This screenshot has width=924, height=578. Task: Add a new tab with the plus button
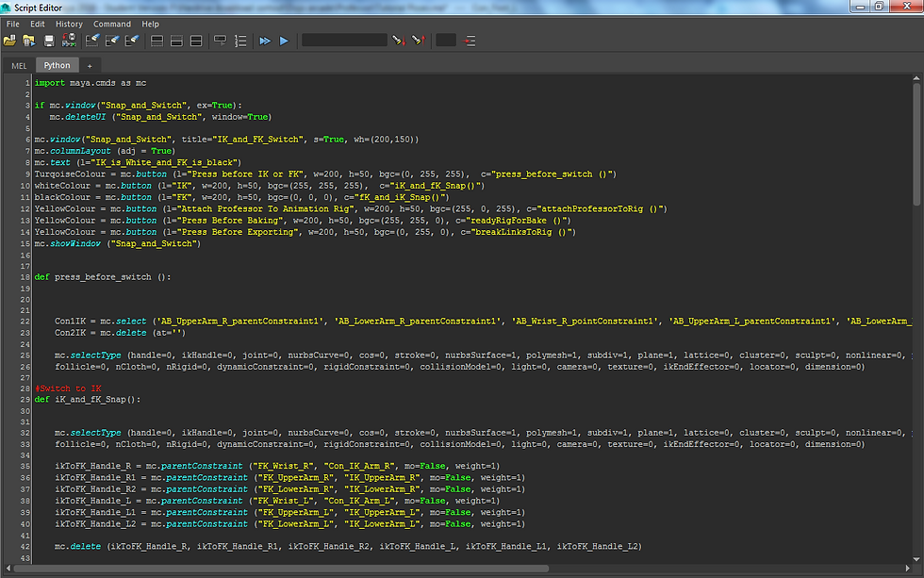click(90, 65)
